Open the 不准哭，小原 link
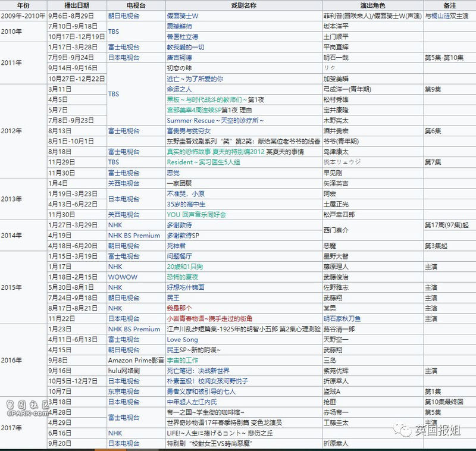Image resolution: width=476 pixels, height=451 pixels. point(186,194)
